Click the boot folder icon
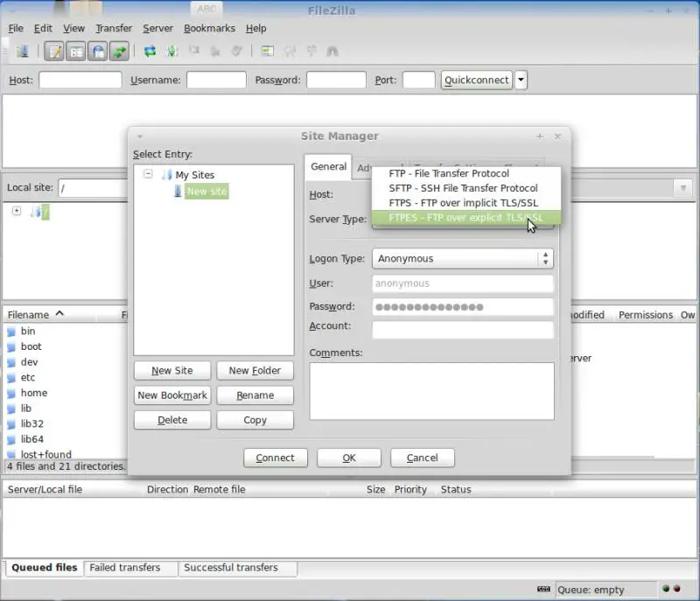The width and height of the screenshot is (700, 601). coord(11,347)
